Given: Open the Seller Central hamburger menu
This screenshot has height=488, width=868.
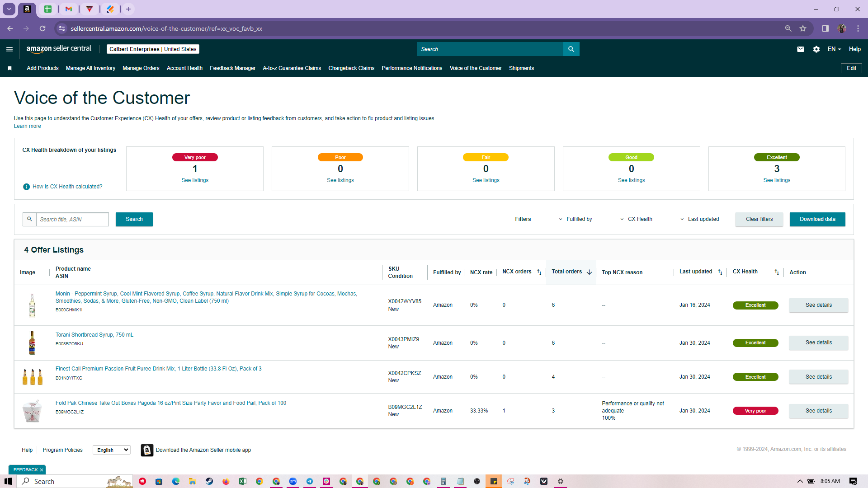Looking at the screenshot, I should pos(9,49).
